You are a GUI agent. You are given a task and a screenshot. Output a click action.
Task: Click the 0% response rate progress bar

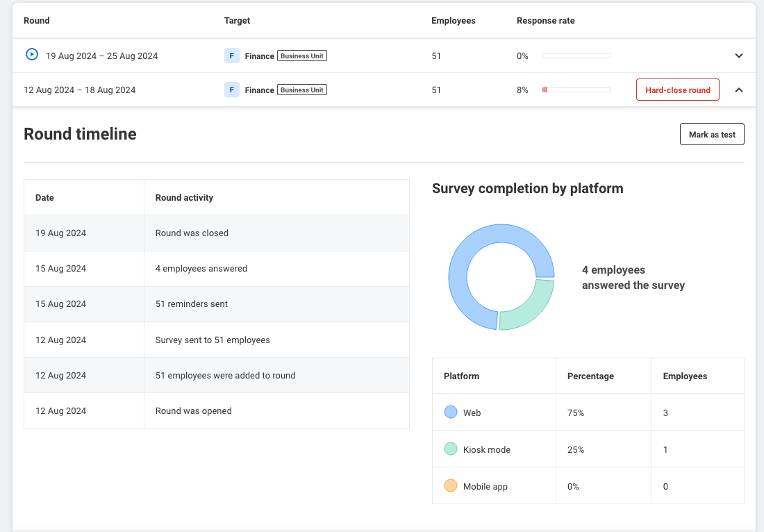point(576,56)
